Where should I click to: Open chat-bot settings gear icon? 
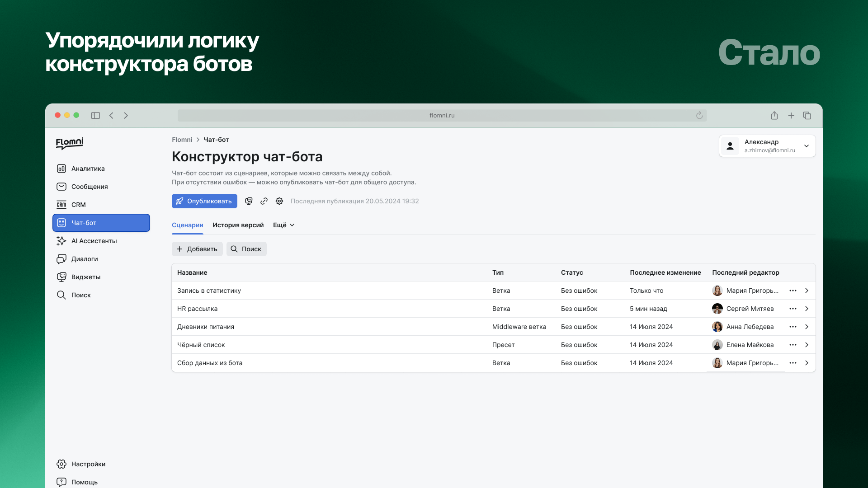click(279, 201)
